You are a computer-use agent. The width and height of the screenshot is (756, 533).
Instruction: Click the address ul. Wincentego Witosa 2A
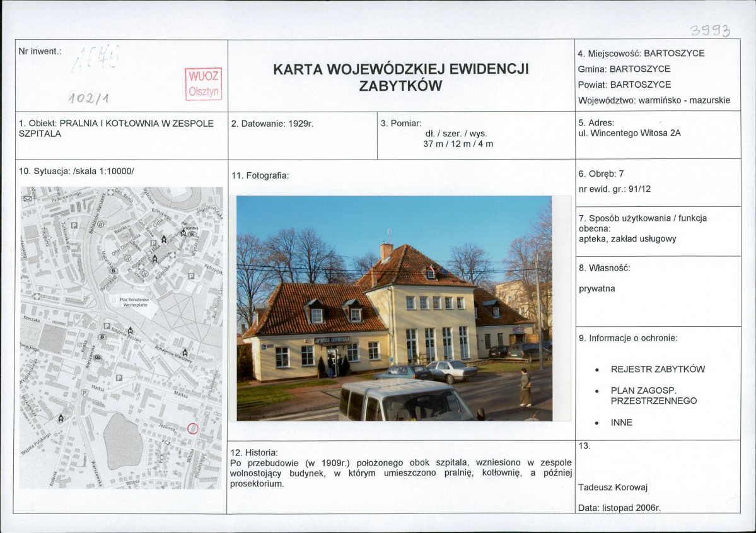tap(630, 133)
